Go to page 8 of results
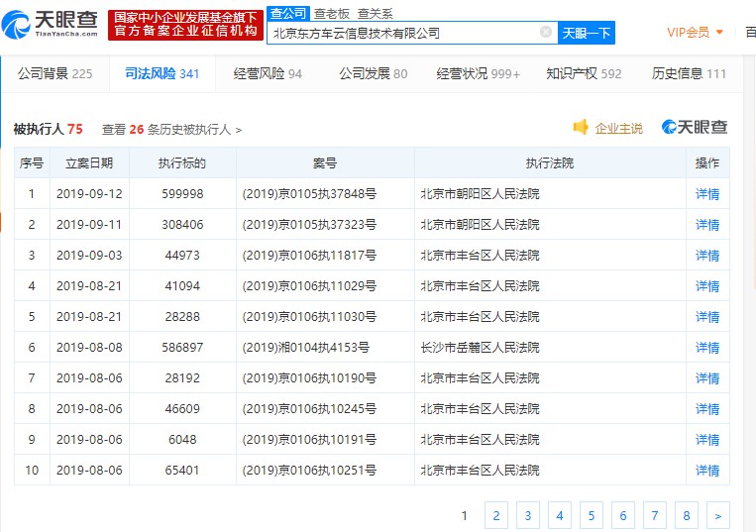The height and width of the screenshot is (532, 756). coord(687,515)
